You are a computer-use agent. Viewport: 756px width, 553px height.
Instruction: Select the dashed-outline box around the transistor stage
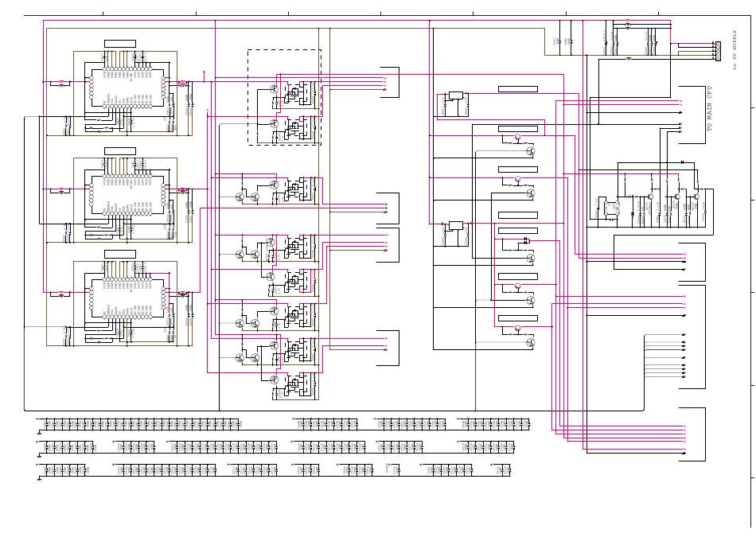(x=284, y=97)
